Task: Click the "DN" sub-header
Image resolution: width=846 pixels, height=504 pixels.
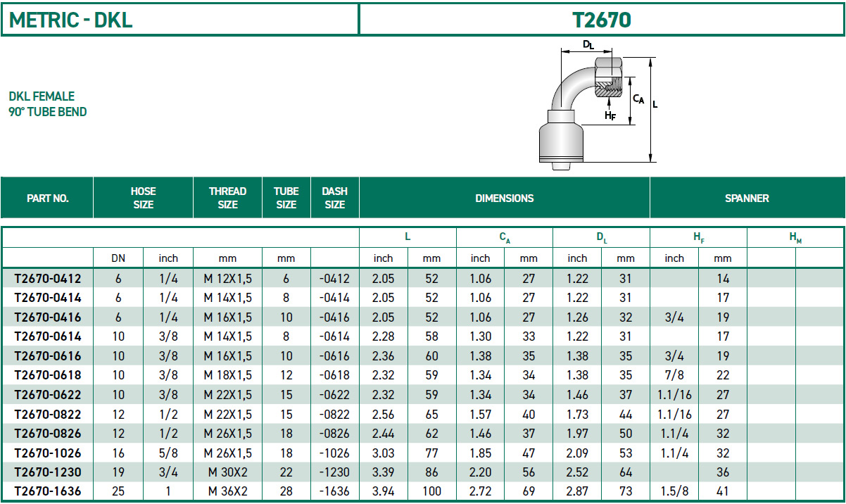Action: pyautogui.click(x=118, y=258)
